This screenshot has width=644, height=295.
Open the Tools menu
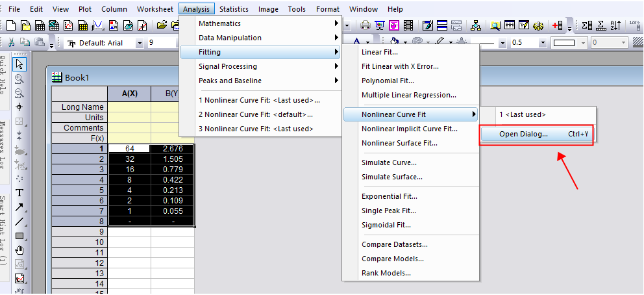pos(297,9)
